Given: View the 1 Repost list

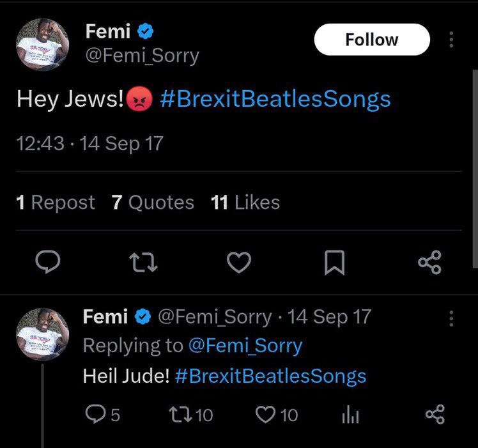Looking at the screenshot, I should coord(55,203).
